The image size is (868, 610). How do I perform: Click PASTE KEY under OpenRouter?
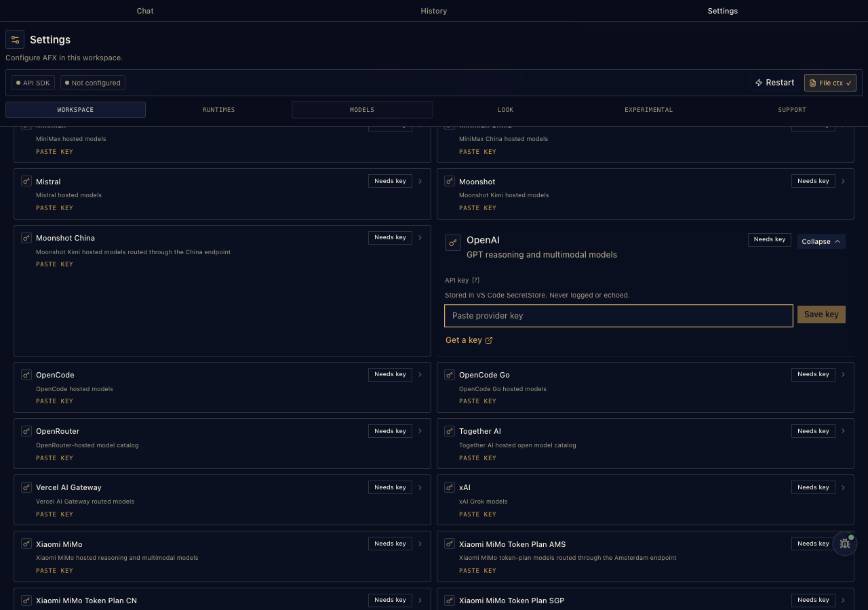click(54, 458)
